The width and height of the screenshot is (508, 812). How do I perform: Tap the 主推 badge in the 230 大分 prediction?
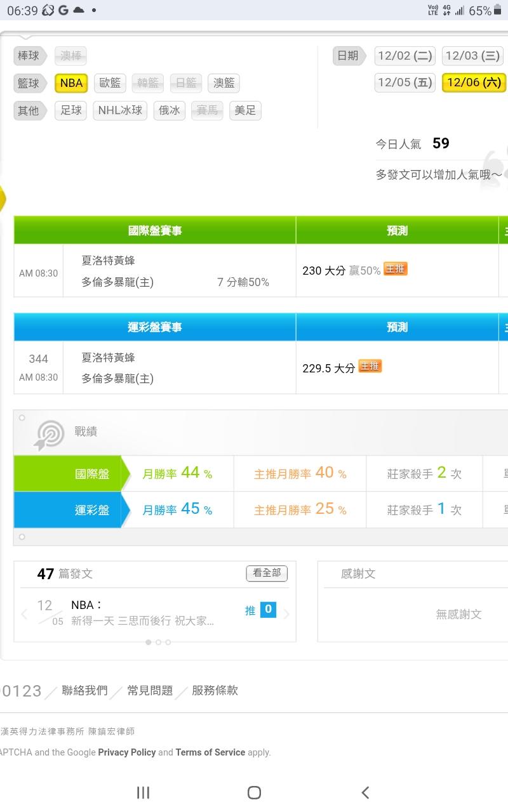pos(395,270)
